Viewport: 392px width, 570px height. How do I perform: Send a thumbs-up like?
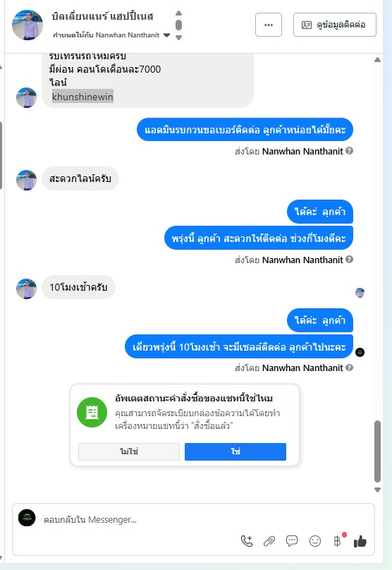click(360, 541)
